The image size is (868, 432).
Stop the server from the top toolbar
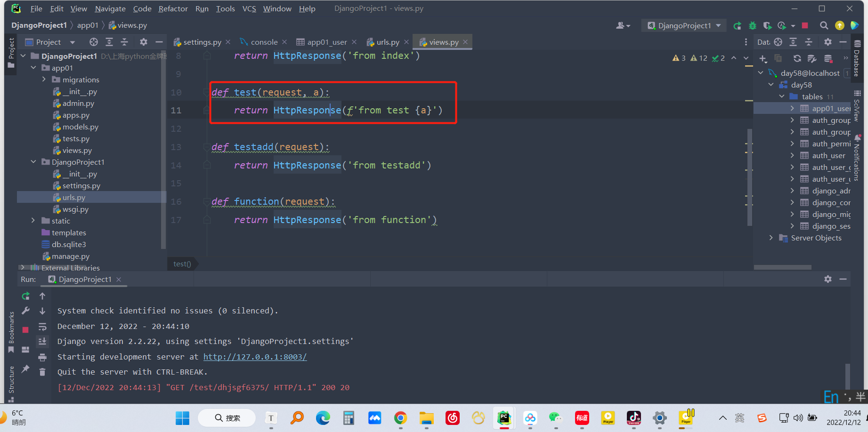pos(805,26)
